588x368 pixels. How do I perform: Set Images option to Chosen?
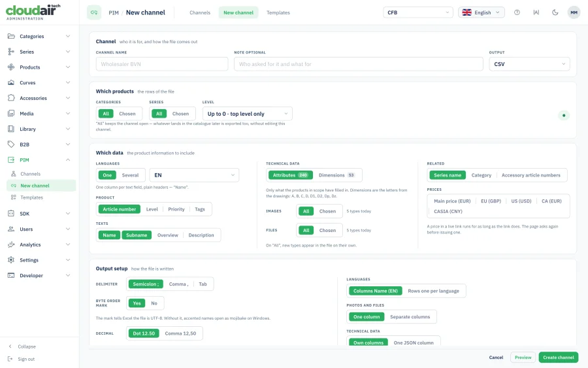point(327,211)
